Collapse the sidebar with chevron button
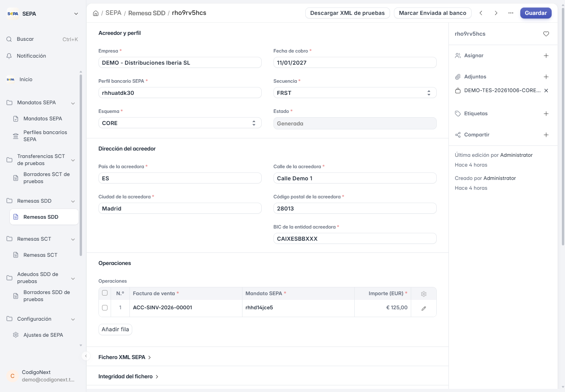565x392 pixels. (x=86, y=356)
